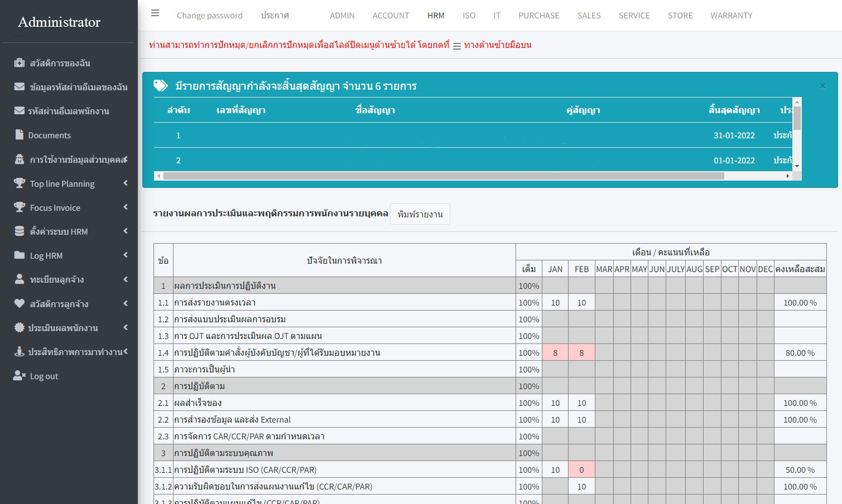Click the 50.00 % cumulative value
Viewport: 842px width, 504px height.
(800, 469)
